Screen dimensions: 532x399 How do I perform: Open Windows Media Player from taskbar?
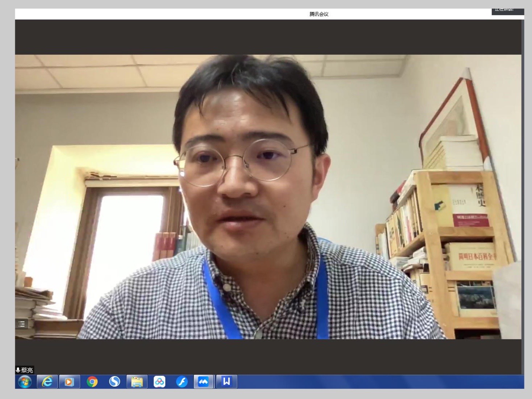click(69, 382)
